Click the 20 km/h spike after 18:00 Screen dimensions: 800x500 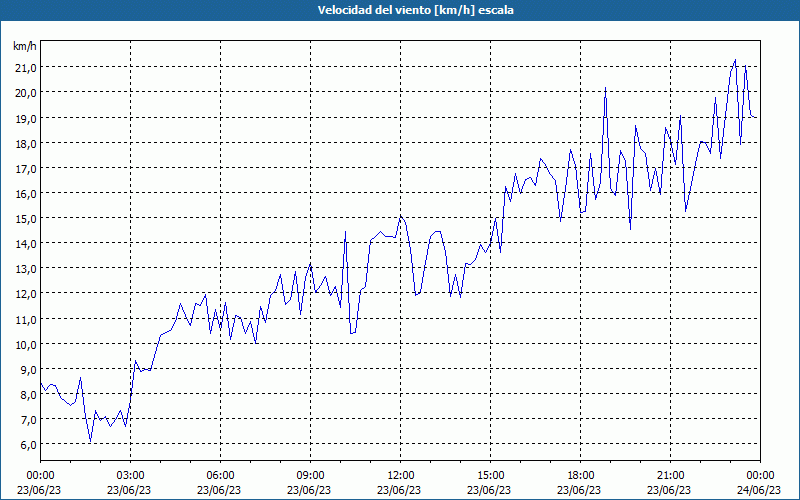606,88
